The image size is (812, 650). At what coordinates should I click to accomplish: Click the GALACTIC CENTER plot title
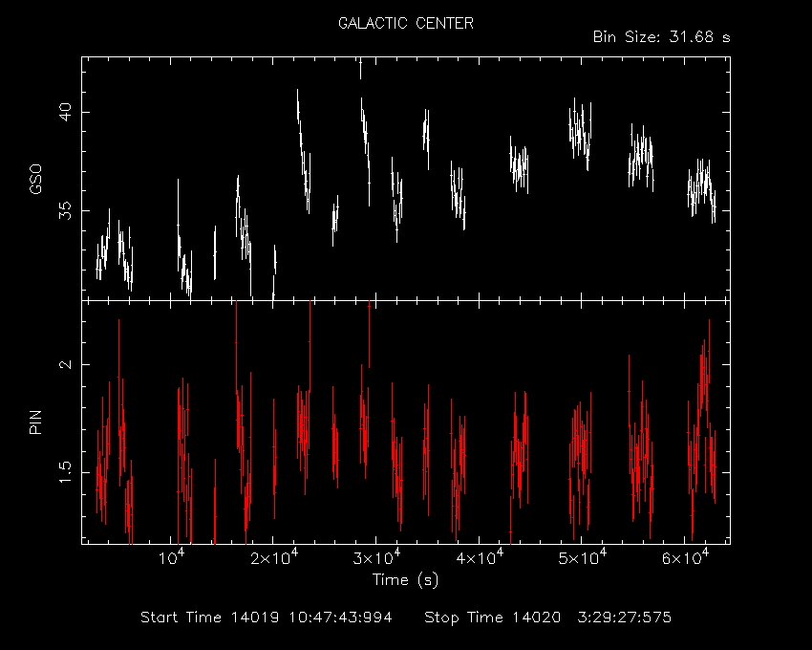click(x=405, y=23)
